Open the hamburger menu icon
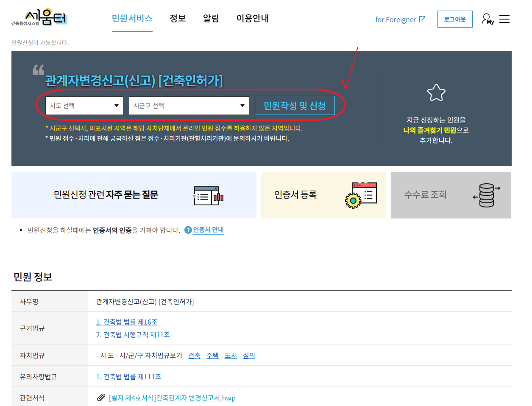This screenshot has width=532, height=406. pos(504,19)
